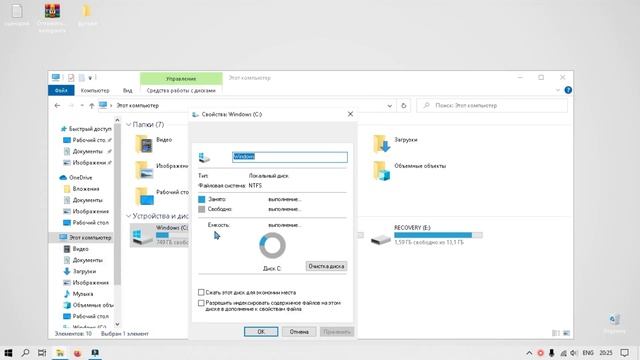Go back using the back arrow

(57, 105)
